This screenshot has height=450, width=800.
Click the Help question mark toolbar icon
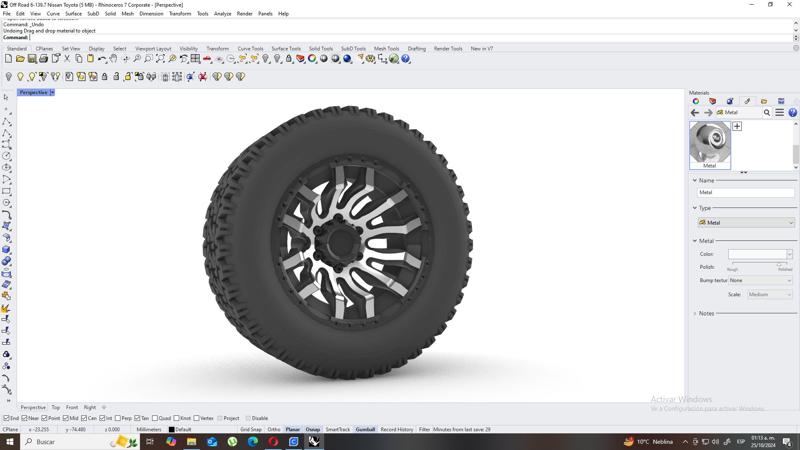pos(406,59)
